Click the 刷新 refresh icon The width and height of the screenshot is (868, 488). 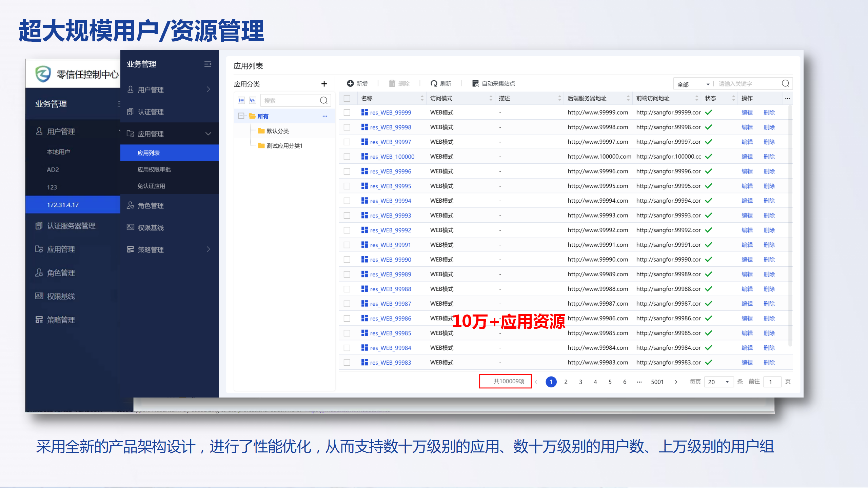tap(434, 83)
